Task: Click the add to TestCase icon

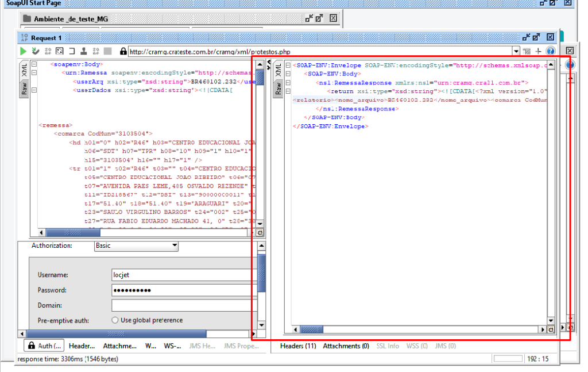Action: 35,51
